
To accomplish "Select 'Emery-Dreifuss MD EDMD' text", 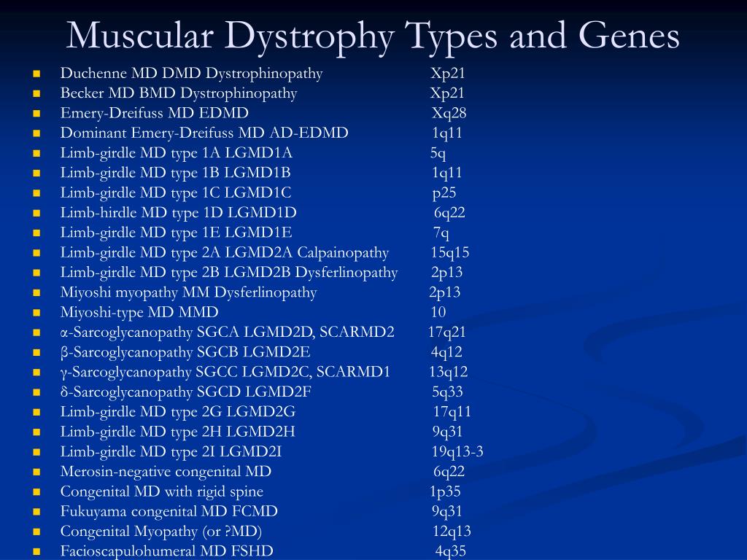I will [x=155, y=113].
